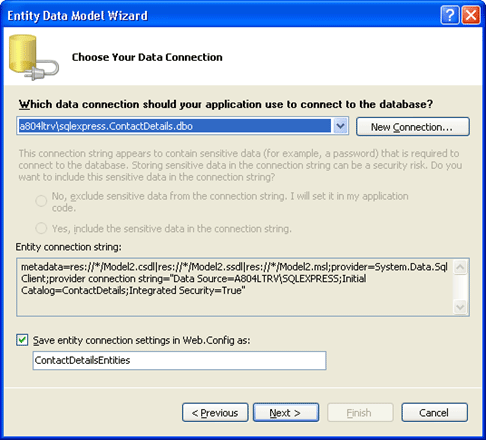Select 'No, exclude sensitive data' radio option
Screen dimensions: 486x440
tap(41, 201)
